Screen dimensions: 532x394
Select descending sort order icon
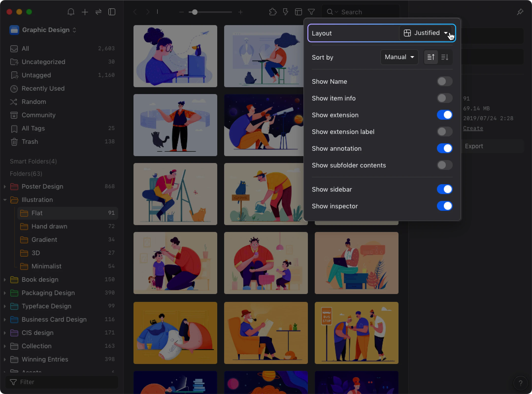pos(445,57)
